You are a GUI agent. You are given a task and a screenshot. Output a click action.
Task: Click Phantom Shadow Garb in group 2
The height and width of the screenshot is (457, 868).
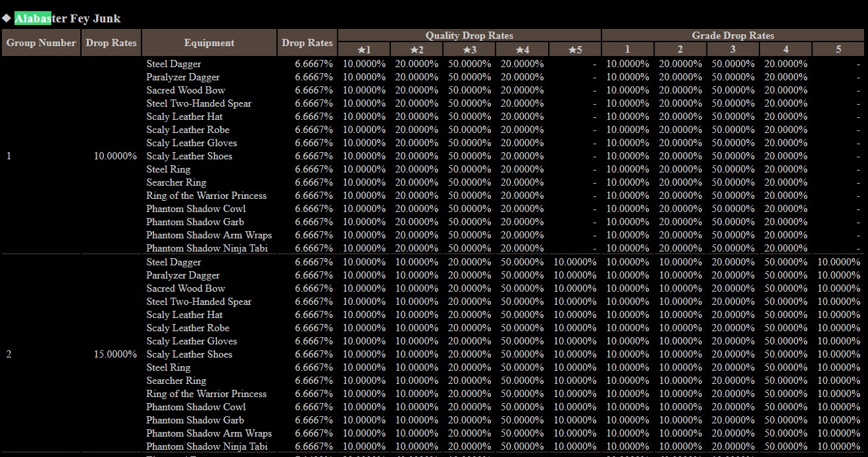195,420
